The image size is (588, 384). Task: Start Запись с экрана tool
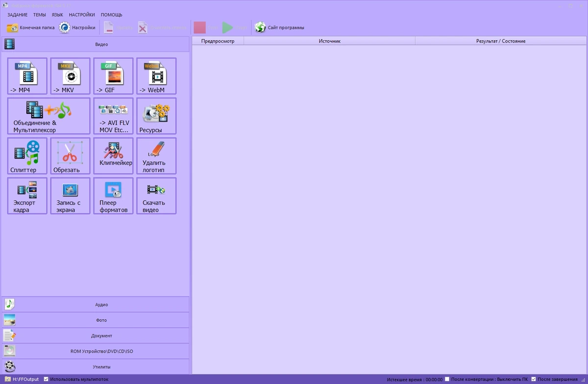coord(71,196)
